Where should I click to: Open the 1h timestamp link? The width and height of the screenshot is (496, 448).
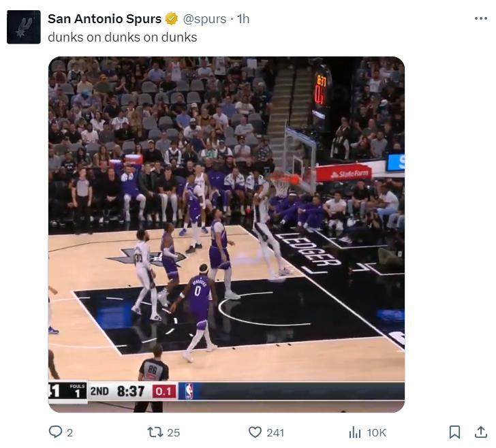[243, 19]
